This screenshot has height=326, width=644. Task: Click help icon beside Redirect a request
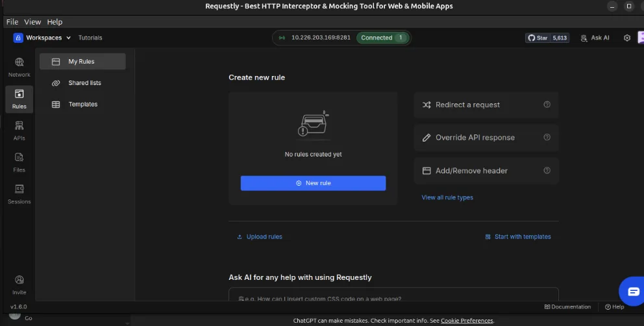tap(547, 105)
